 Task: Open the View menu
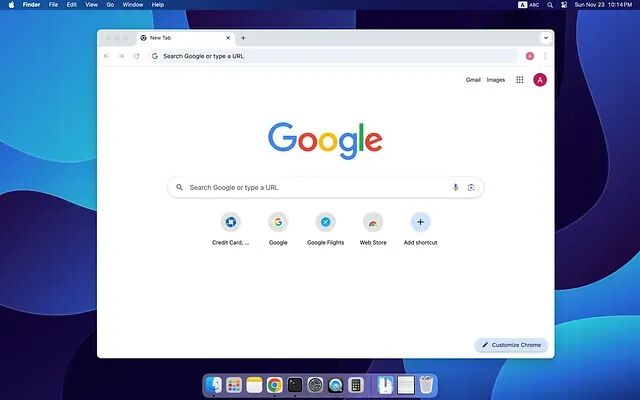[91, 5]
